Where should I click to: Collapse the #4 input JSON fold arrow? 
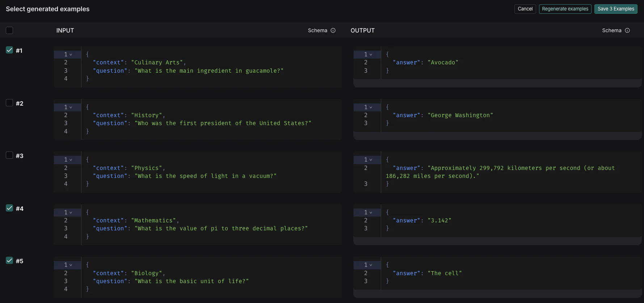point(71,213)
